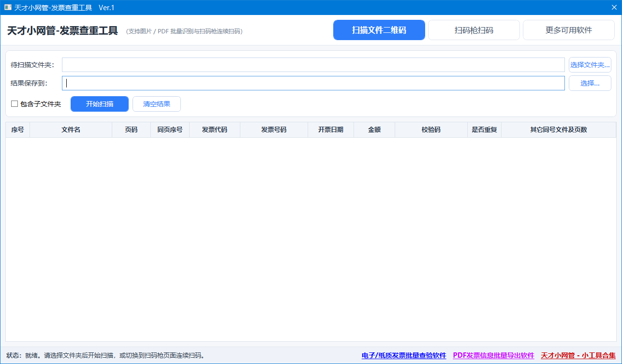Select the 校验码 column header
The width and height of the screenshot is (622, 364).
coord(431,130)
